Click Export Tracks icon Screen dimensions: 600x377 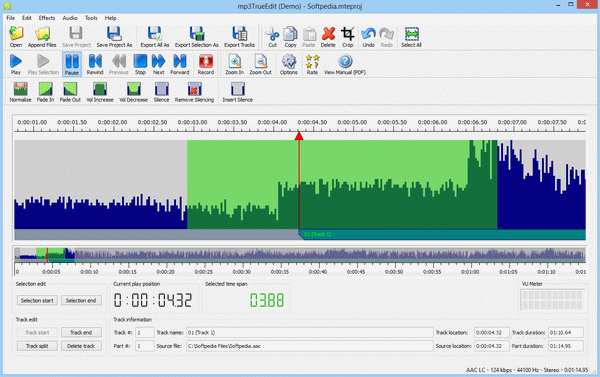coord(240,37)
